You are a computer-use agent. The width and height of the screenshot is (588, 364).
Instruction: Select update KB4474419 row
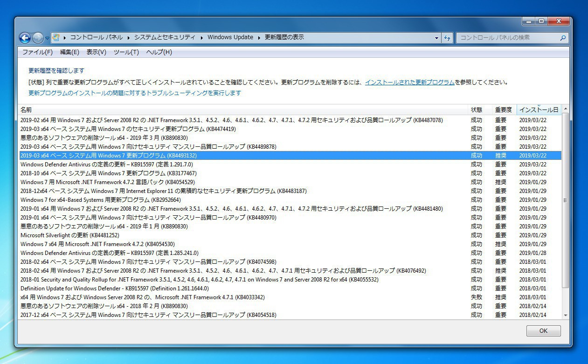pos(290,129)
